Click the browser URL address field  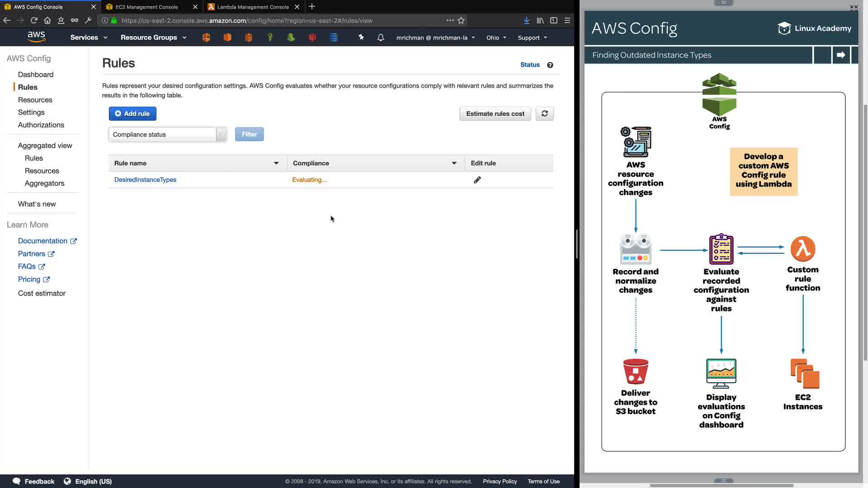pos(271,20)
